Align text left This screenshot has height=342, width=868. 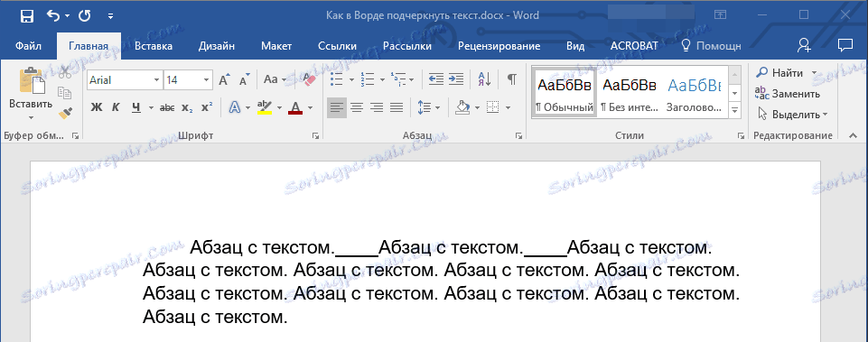(x=337, y=107)
